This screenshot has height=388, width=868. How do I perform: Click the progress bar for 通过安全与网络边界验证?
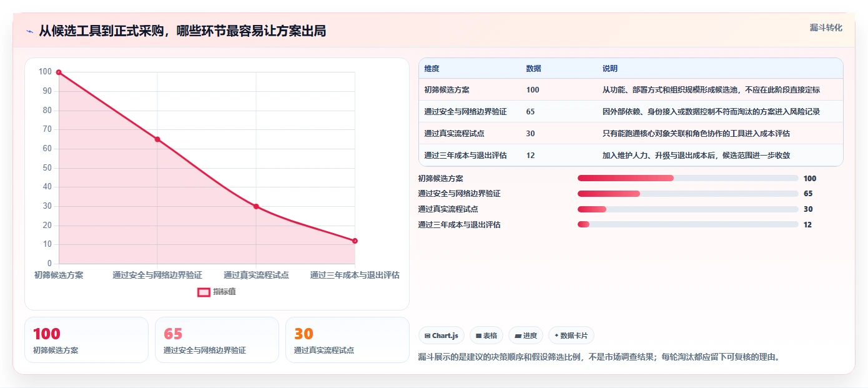click(x=688, y=194)
